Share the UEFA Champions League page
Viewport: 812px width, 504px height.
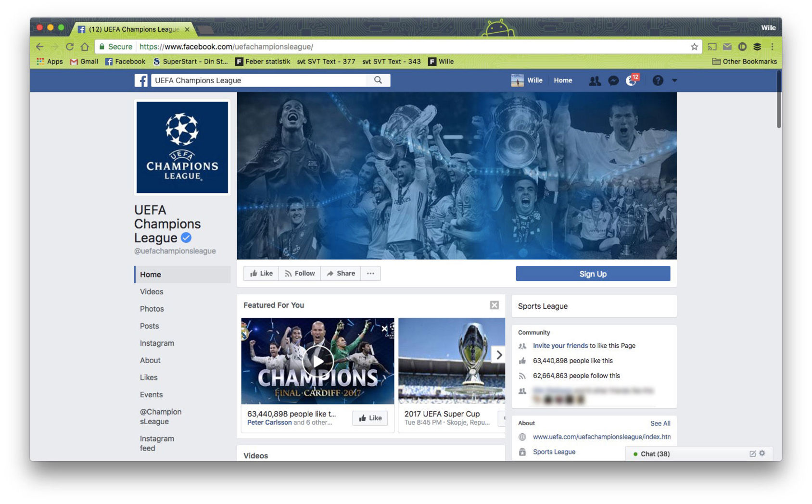pos(341,274)
